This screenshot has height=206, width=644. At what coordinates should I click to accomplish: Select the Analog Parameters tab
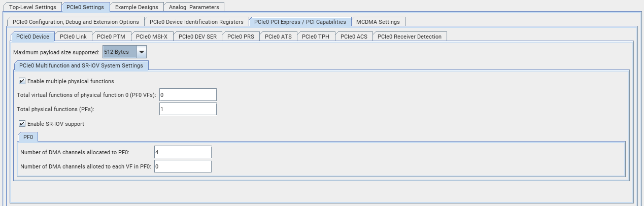tap(194, 7)
